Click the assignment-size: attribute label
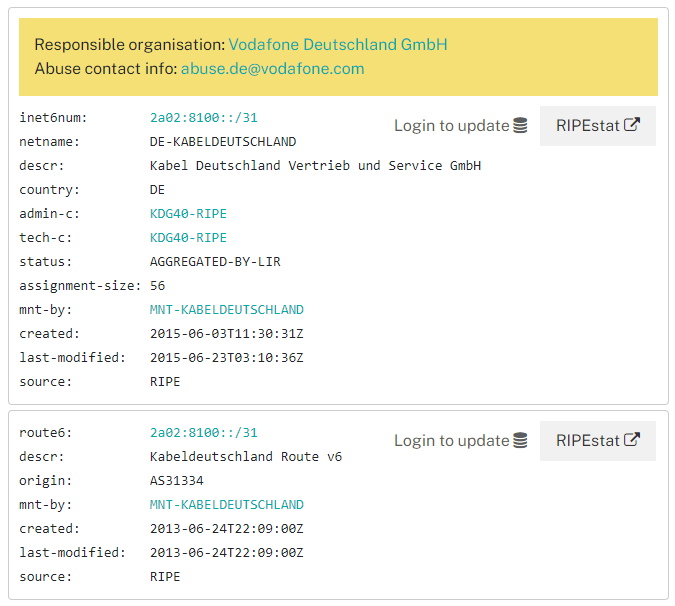 pyautogui.click(x=80, y=286)
